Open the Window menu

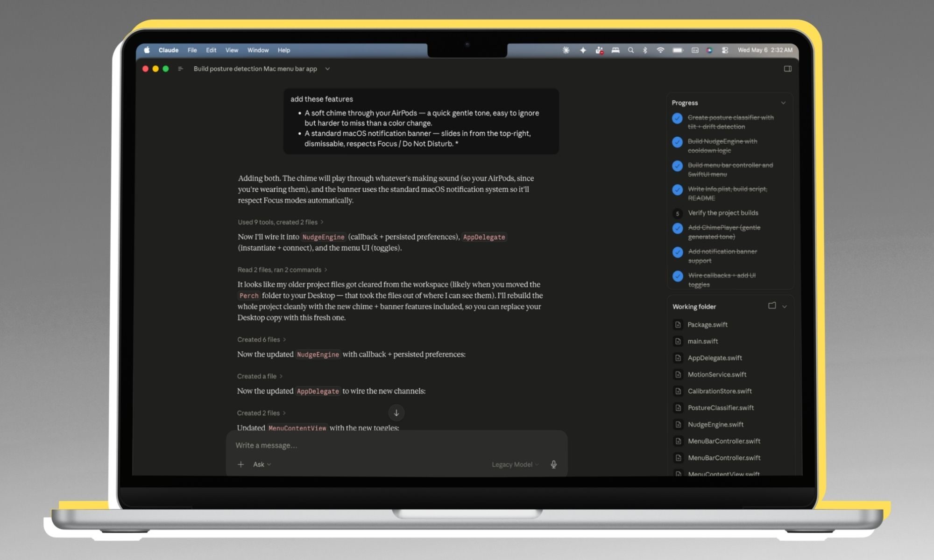point(258,50)
